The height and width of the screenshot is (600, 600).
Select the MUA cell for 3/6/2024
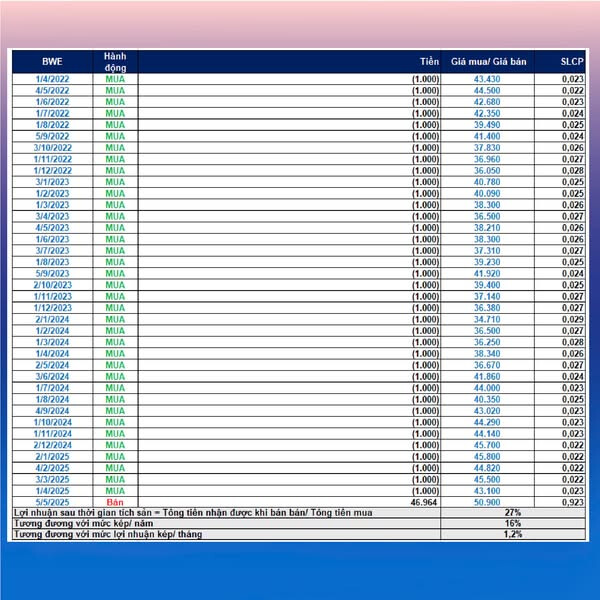point(115,376)
